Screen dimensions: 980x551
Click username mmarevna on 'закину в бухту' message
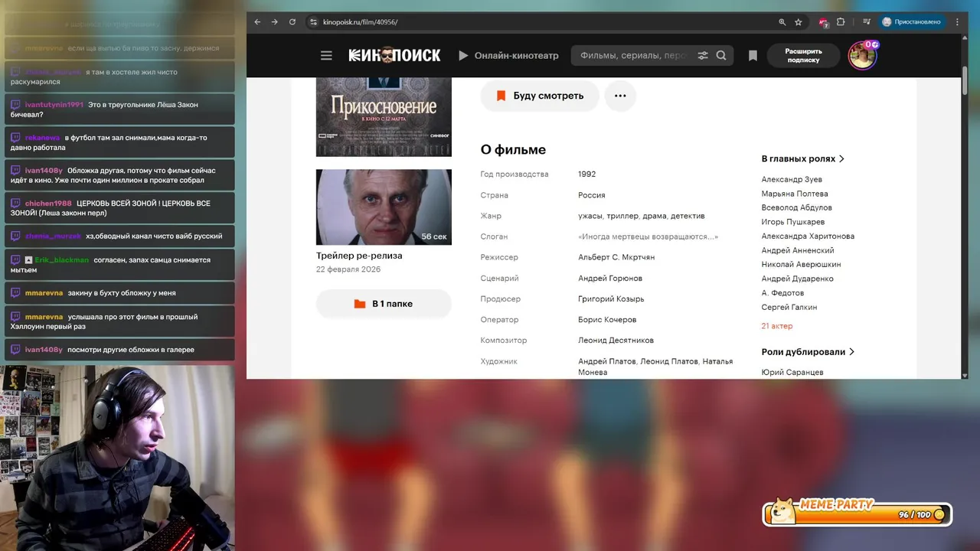point(44,293)
